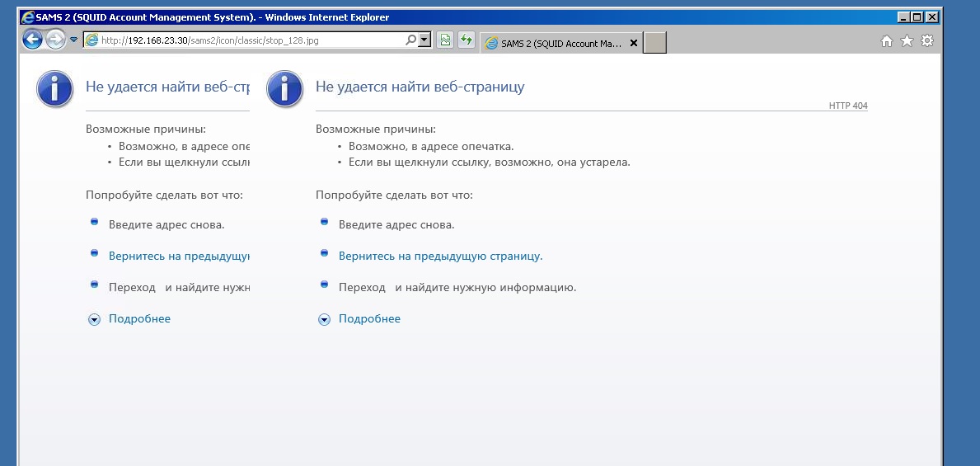Click the 'HTTP 404' text
This screenshot has width=980, height=466.
point(848,106)
